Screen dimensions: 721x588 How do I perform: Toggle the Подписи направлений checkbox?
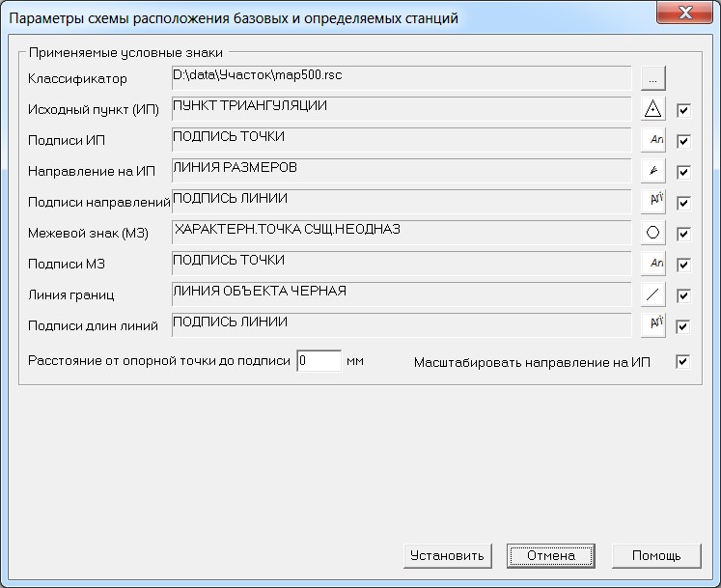pos(684,204)
